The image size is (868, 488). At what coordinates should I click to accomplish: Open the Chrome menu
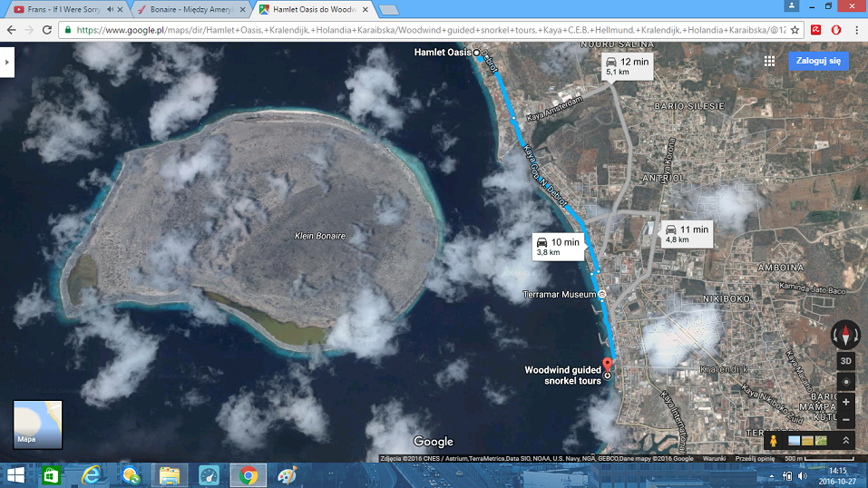click(x=856, y=30)
